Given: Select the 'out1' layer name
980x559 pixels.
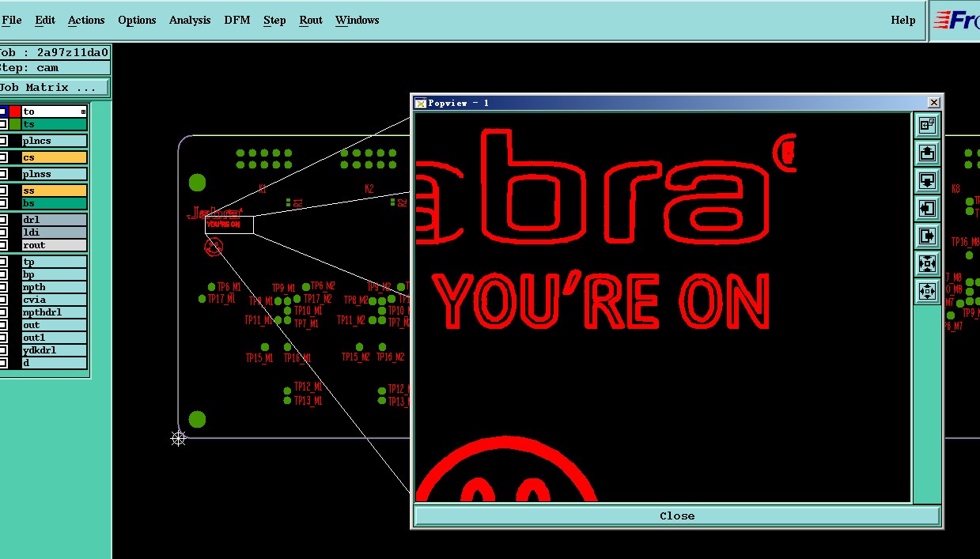Looking at the screenshot, I should tap(55, 338).
